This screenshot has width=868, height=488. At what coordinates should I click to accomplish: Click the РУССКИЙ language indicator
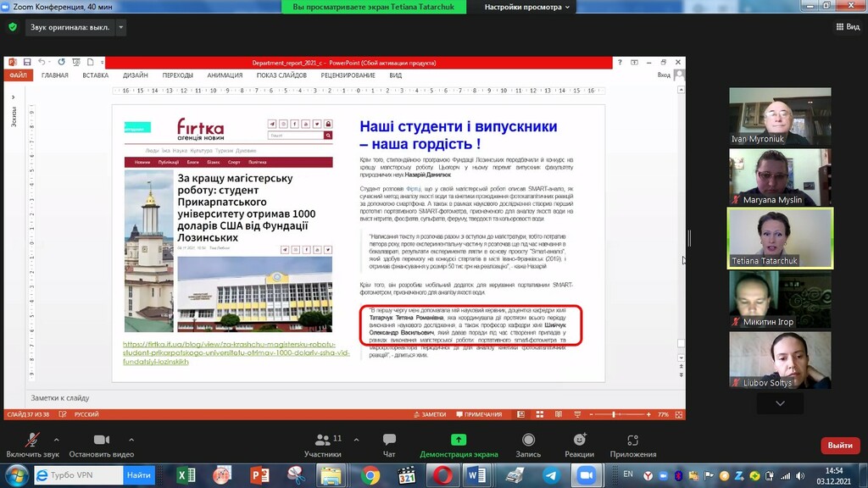[86, 414]
